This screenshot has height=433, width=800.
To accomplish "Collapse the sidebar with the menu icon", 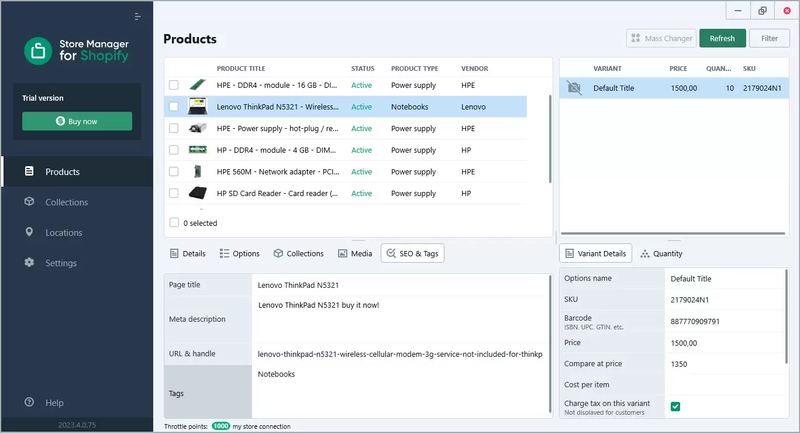I will pyautogui.click(x=137, y=17).
